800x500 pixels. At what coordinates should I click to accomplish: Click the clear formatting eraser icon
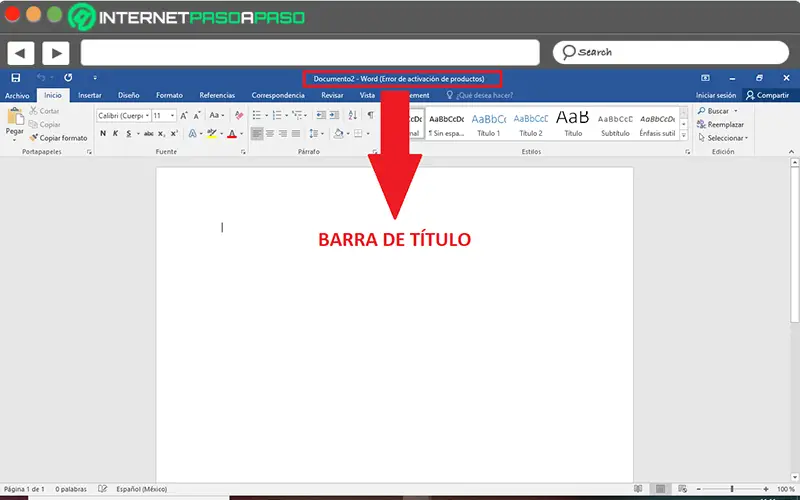239,116
